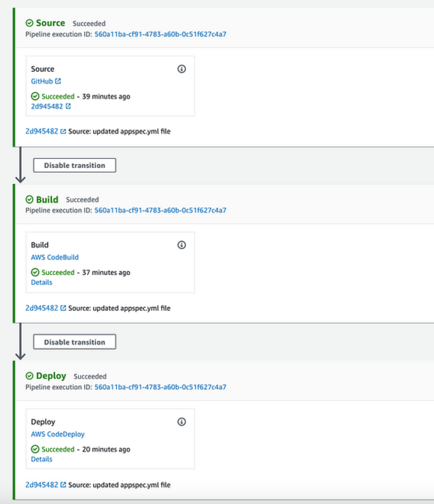Open the AWS CodeDeploy link
434x504 pixels.
click(x=58, y=434)
